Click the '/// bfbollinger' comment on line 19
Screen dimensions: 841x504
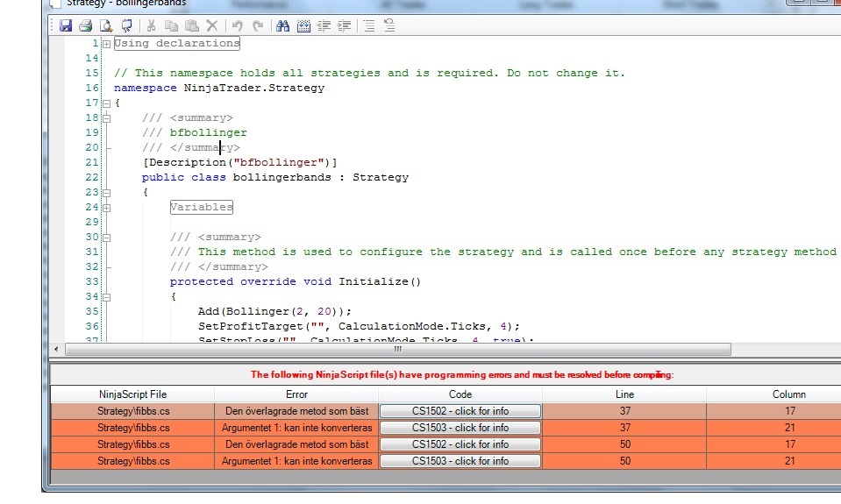click(195, 132)
